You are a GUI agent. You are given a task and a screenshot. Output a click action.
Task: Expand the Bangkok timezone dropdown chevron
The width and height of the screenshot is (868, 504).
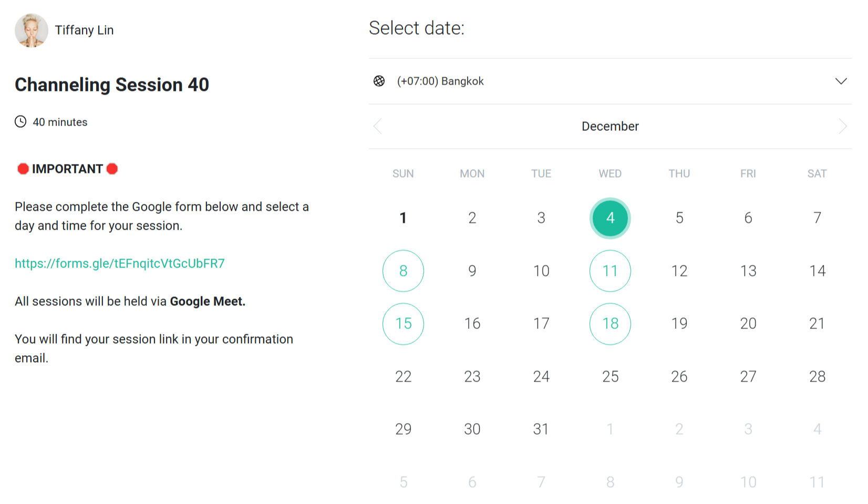[x=841, y=81]
